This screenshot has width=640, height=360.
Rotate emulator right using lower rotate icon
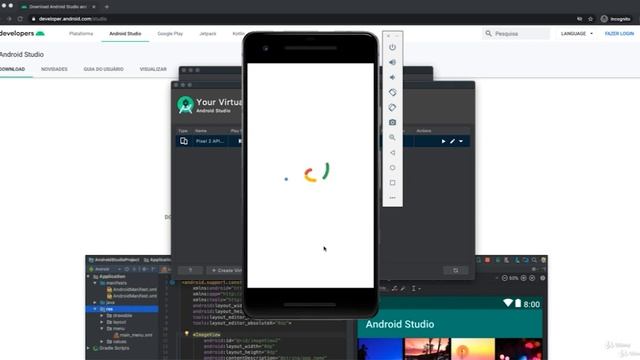click(x=392, y=108)
